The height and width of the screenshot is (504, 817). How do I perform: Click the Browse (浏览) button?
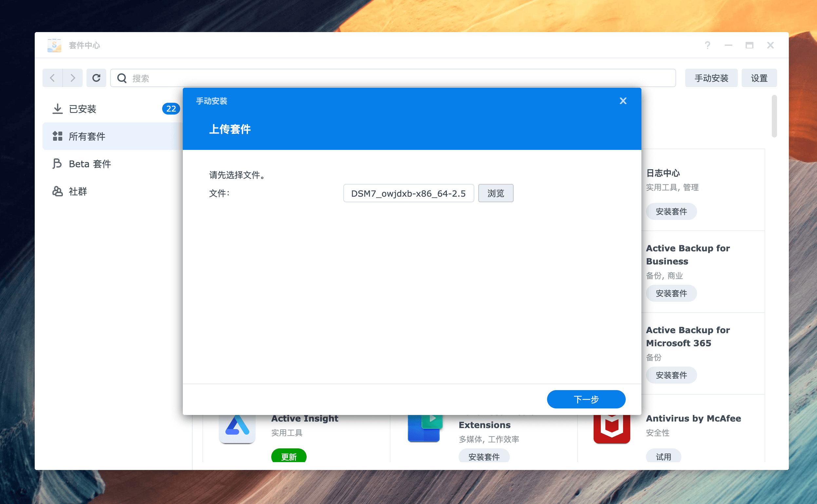[495, 193]
